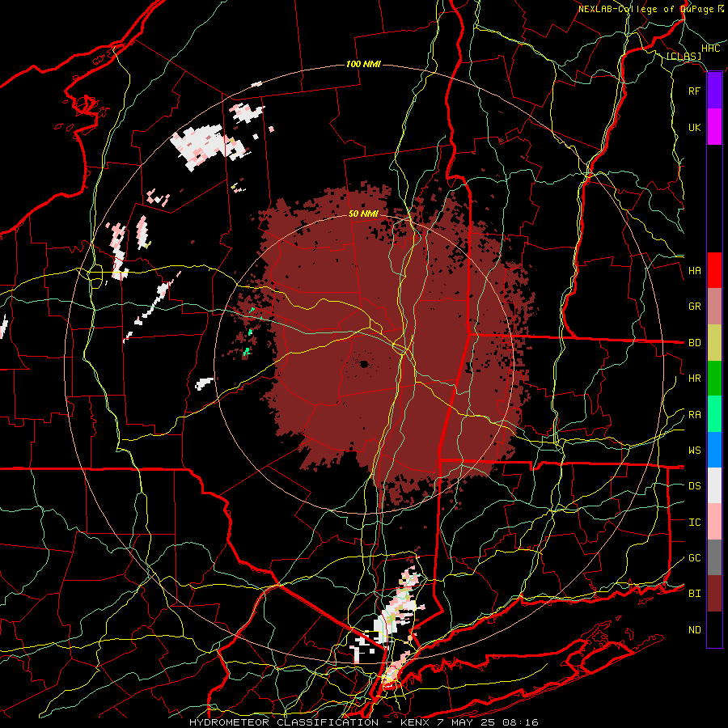Select the white DS legend swatch

(x=714, y=485)
